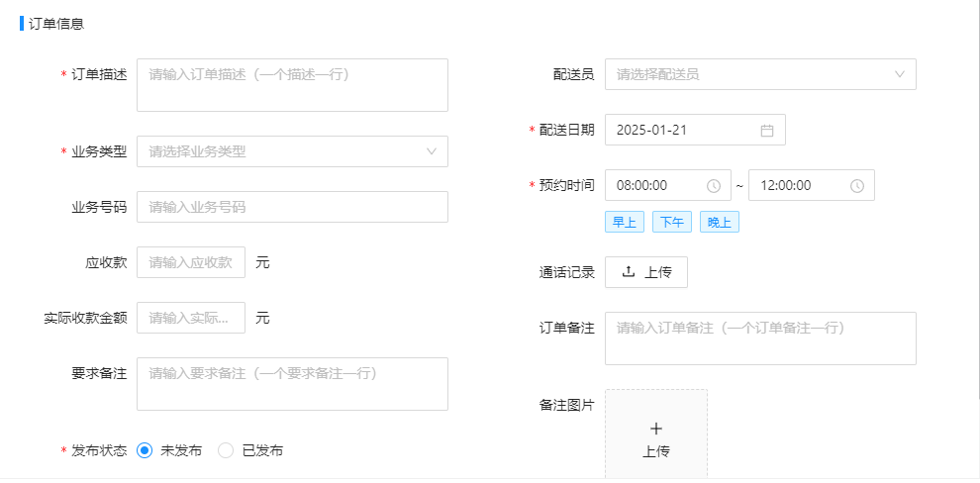Expand the 业务类型 dropdown arrow
The image size is (980, 483).
coord(432,151)
